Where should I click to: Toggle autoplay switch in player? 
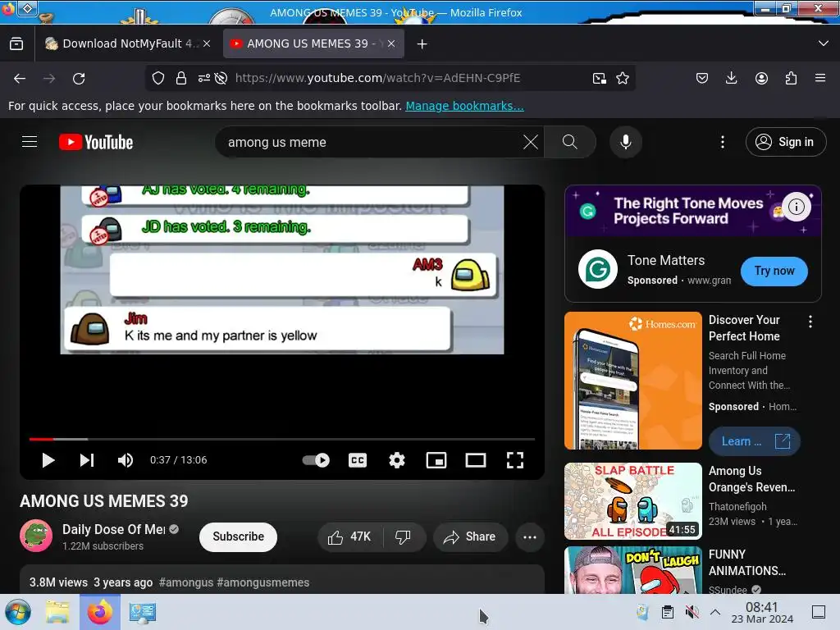coord(316,460)
